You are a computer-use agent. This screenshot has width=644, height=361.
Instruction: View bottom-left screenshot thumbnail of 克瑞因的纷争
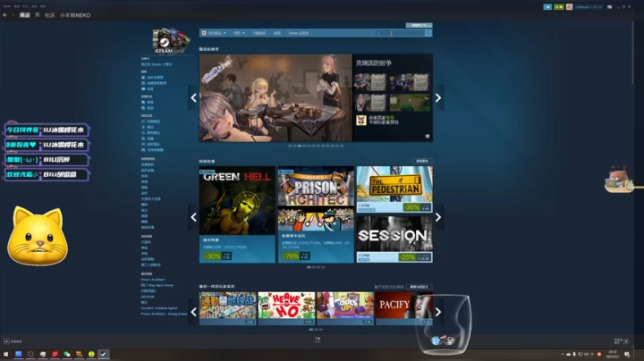[371, 103]
